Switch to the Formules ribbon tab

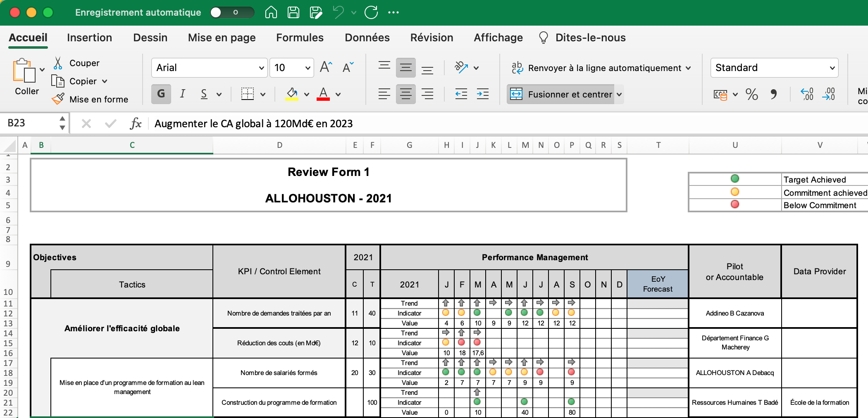point(300,38)
